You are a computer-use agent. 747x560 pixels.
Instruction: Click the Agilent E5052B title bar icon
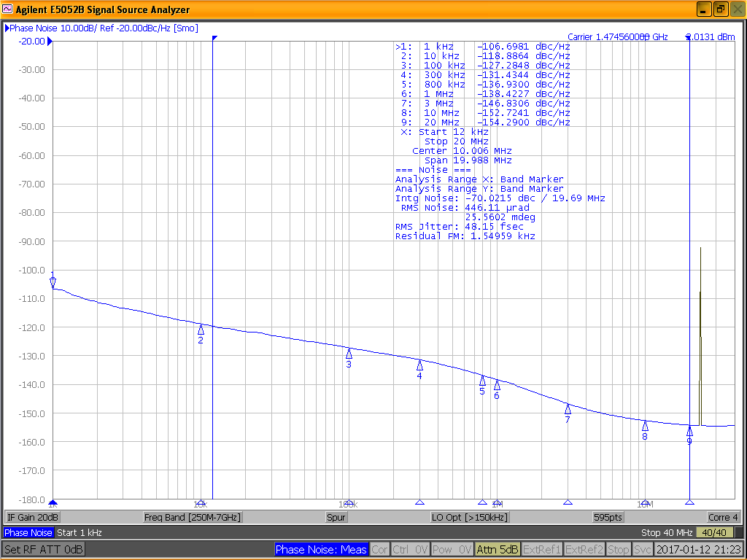[x=7, y=9]
